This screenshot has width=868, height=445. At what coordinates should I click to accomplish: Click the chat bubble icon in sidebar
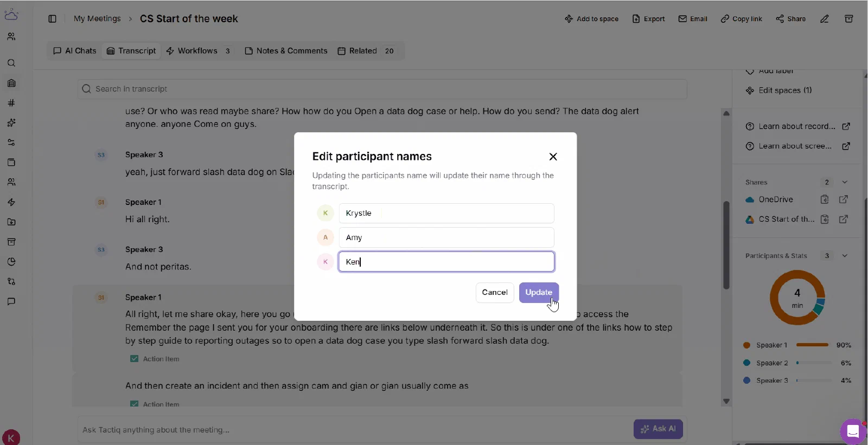pos(11,301)
